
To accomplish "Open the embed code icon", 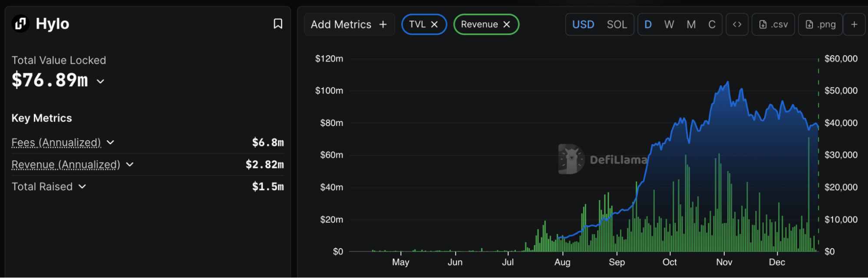I will tap(737, 25).
